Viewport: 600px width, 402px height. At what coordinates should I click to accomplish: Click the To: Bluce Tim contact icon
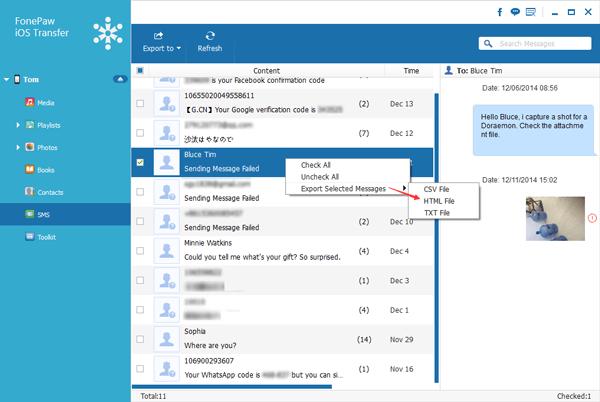pyautogui.click(x=449, y=70)
